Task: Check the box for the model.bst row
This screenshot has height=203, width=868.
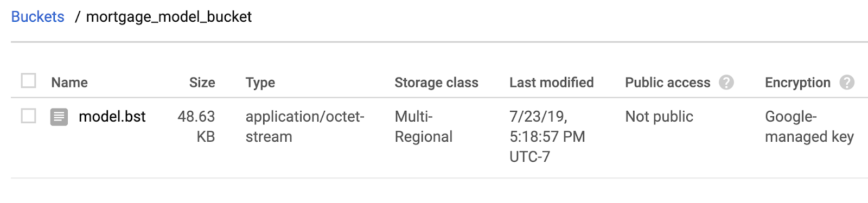Action: click(28, 116)
